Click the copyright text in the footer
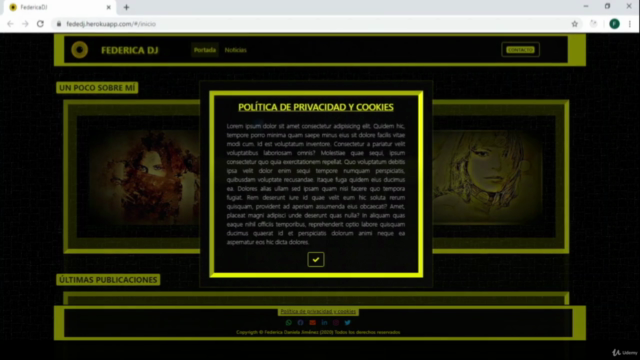This screenshot has height=360, width=640. coord(318,332)
